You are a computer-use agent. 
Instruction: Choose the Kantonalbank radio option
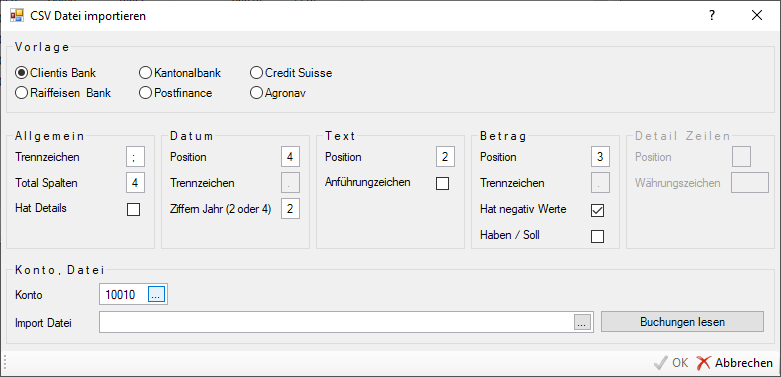click(180, 73)
